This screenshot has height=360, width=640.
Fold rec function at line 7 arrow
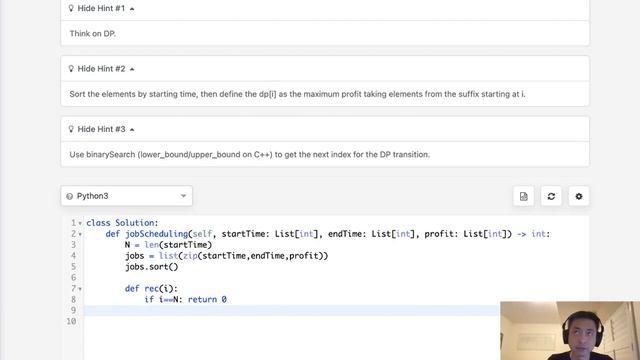pos(80,289)
